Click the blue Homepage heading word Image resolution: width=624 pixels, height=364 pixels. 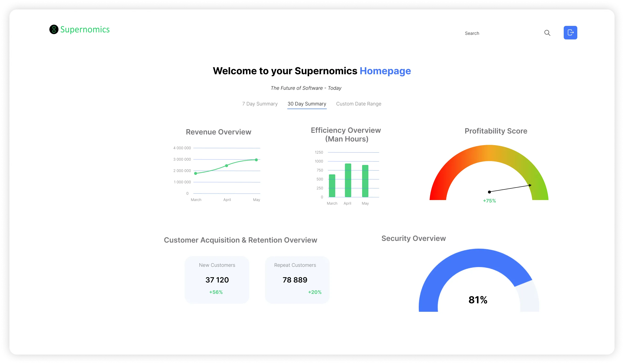(385, 71)
